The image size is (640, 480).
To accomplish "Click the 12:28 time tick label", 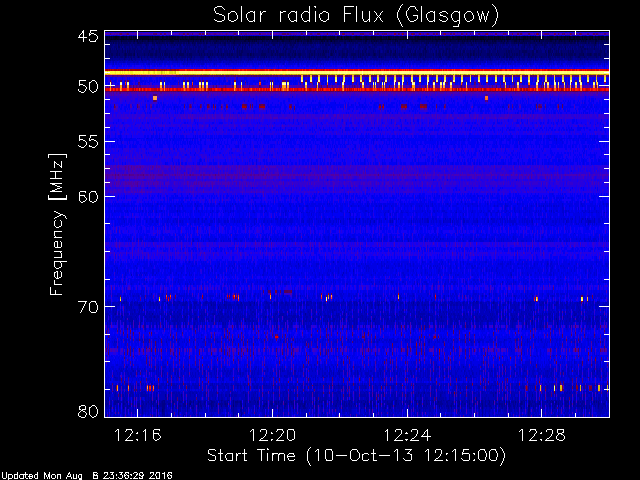I will point(542,435).
